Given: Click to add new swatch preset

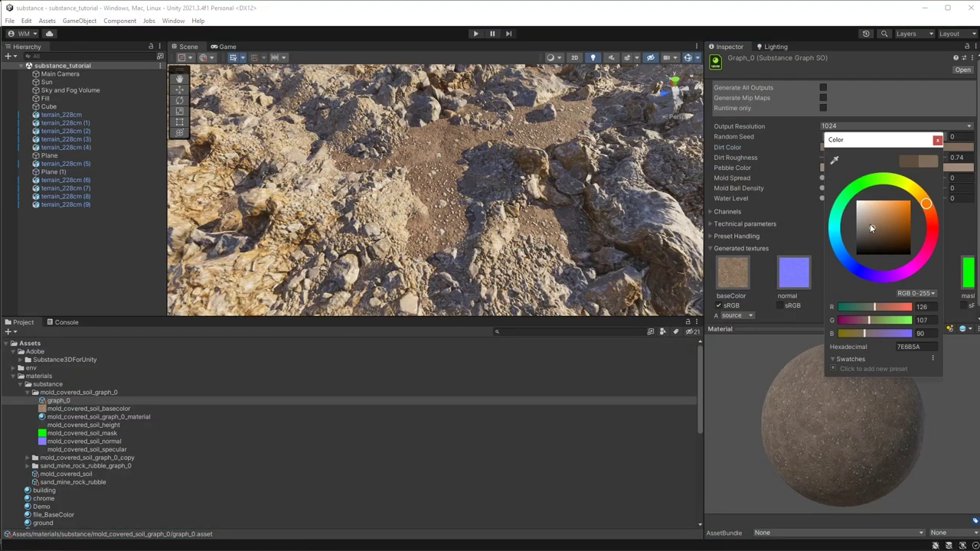Looking at the screenshot, I should [x=874, y=369].
